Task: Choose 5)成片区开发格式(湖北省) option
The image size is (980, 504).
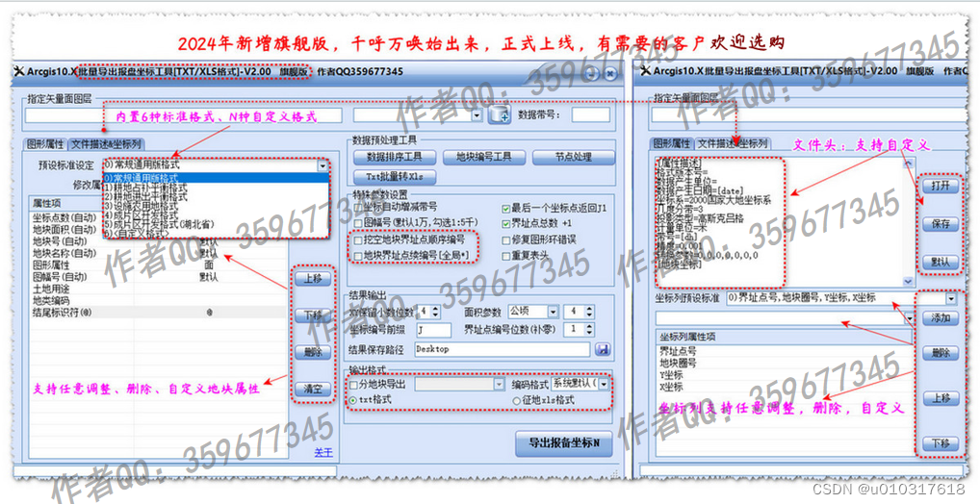Action: [x=217, y=223]
